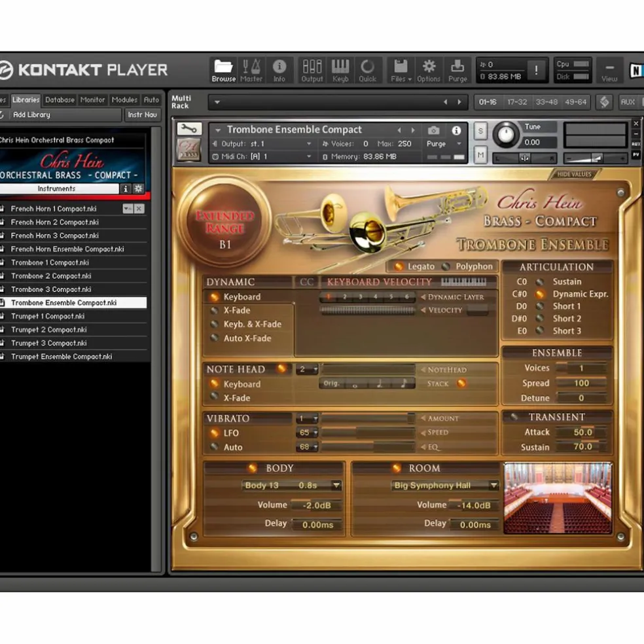Show the Keyb on-screen keyboard
Image resolution: width=644 pixels, height=644 pixels.
340,70
